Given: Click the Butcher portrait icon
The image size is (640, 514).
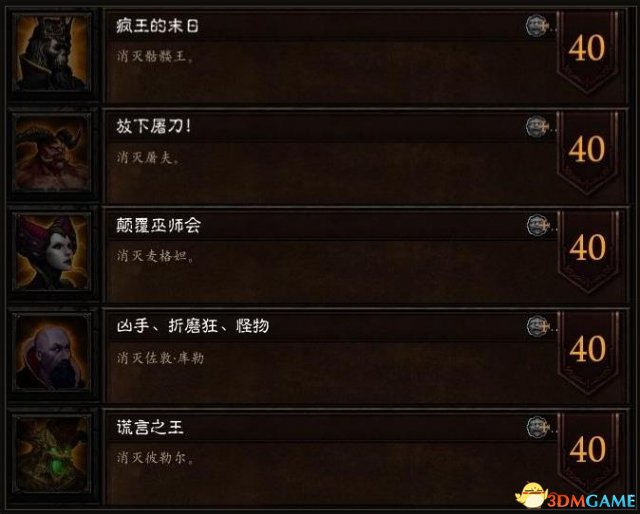Looking at the screenshot, I should 52,154.
